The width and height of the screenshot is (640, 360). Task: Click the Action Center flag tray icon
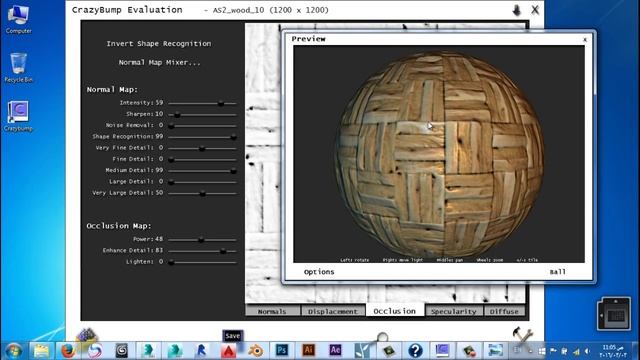[x=553, y=351]
